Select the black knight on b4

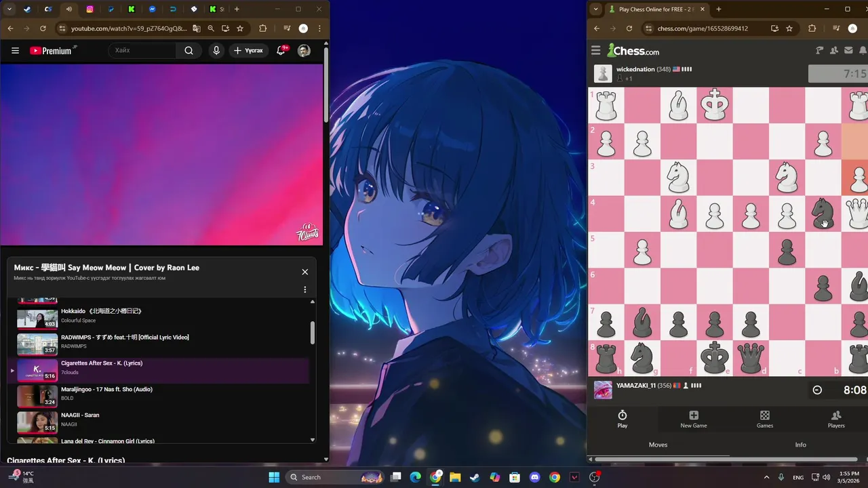[x=823, y=213]
